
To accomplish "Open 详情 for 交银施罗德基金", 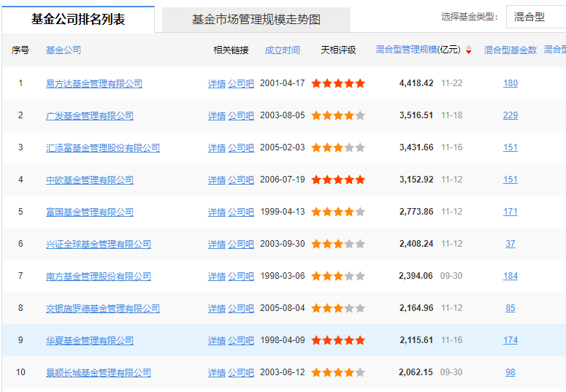I will [217, 308].
